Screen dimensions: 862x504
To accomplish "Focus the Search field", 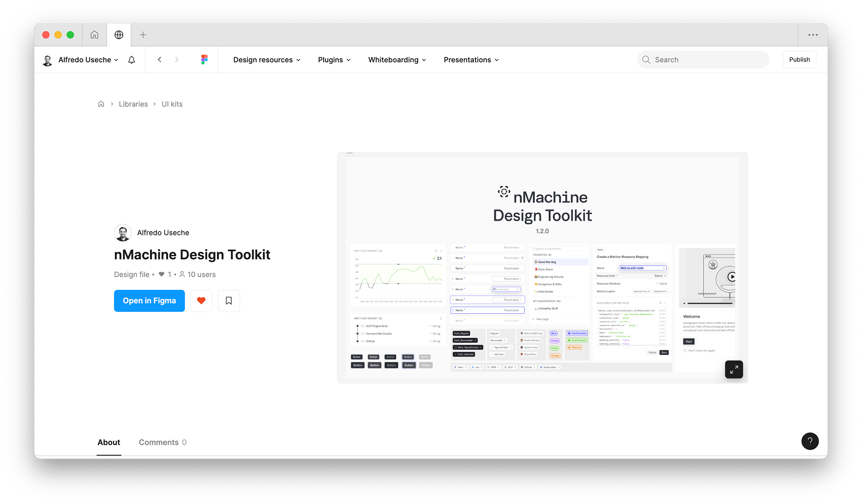I will tap(703, 60).
